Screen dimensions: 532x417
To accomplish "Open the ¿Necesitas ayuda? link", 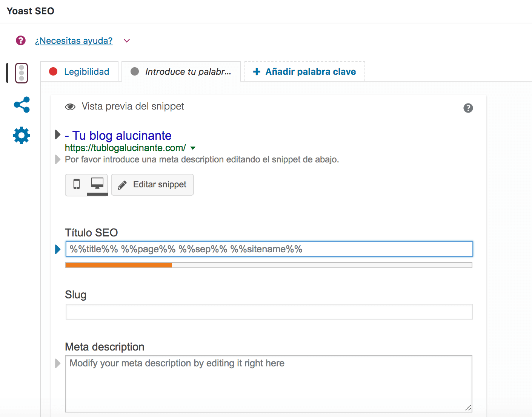I will (x=74, y=41).
